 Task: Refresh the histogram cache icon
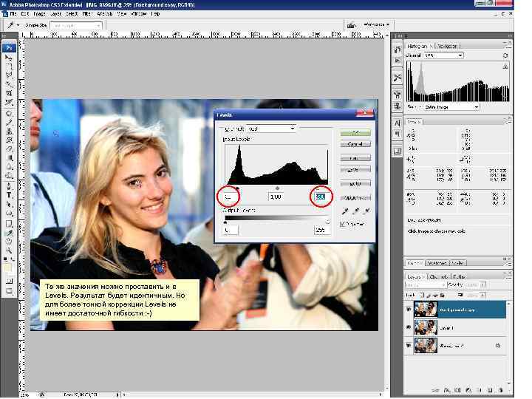tap(505, 55)
